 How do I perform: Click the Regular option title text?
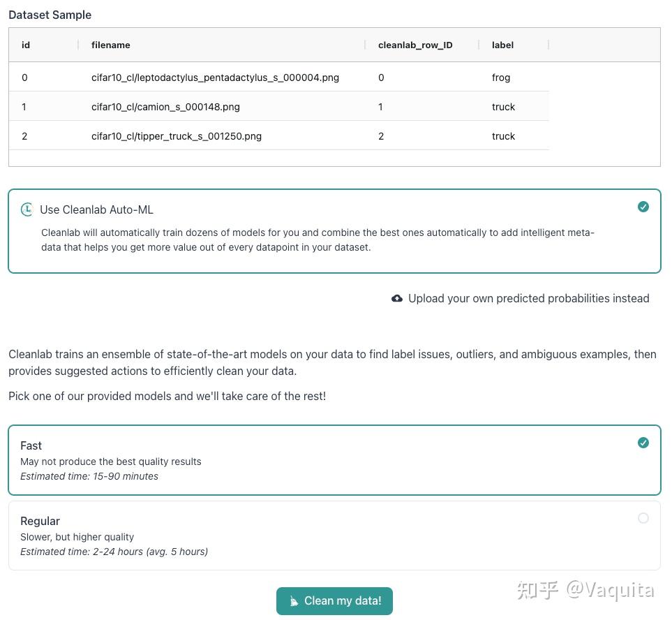pyautogui.click(x=40, y=521)
